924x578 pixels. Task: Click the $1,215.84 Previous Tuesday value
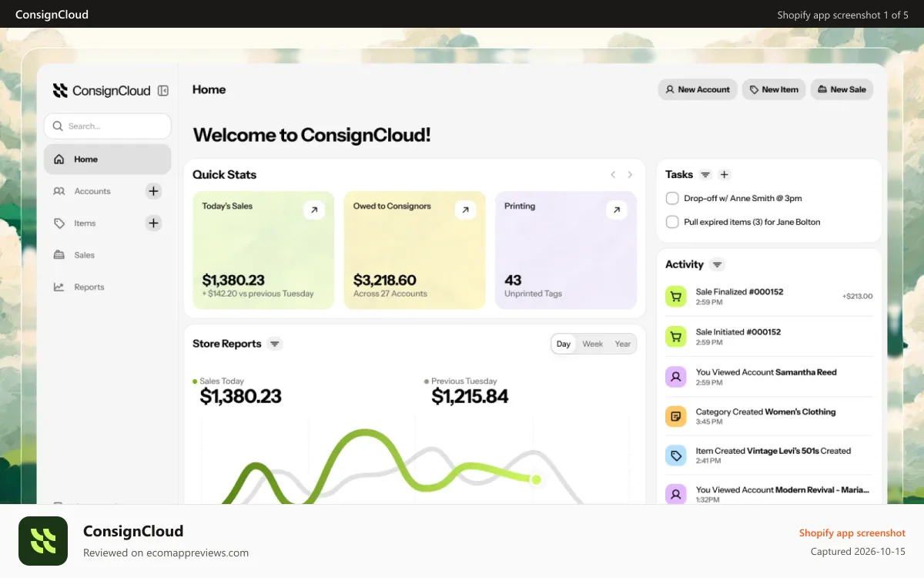tap(470, 397)
